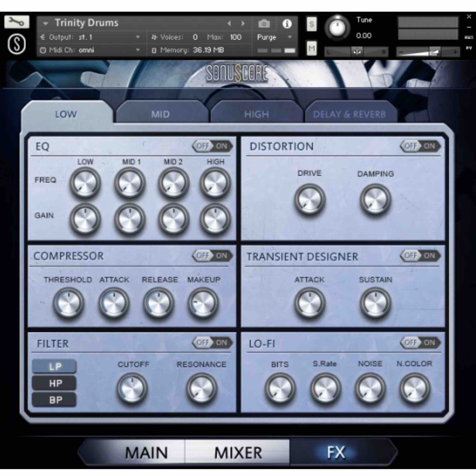The height and width of the screenshot is (476, 476).
Task: Open the Trinity Drums instrument dropdown arrow
Action: coord(45,24)
